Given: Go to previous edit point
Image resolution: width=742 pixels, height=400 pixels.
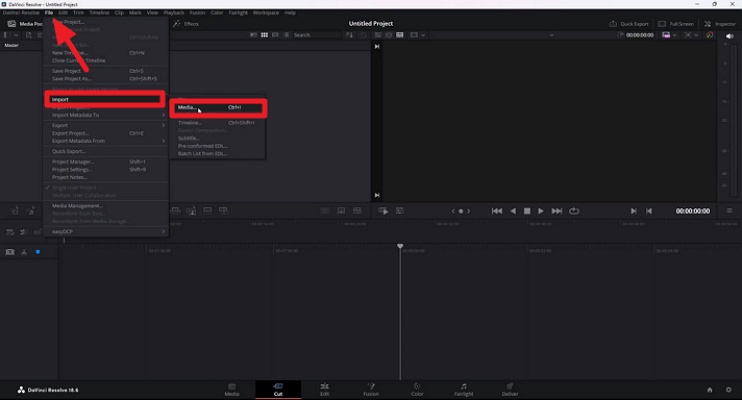Looking at the screenshot, I should pyautogui.click(x=649, y=211).
